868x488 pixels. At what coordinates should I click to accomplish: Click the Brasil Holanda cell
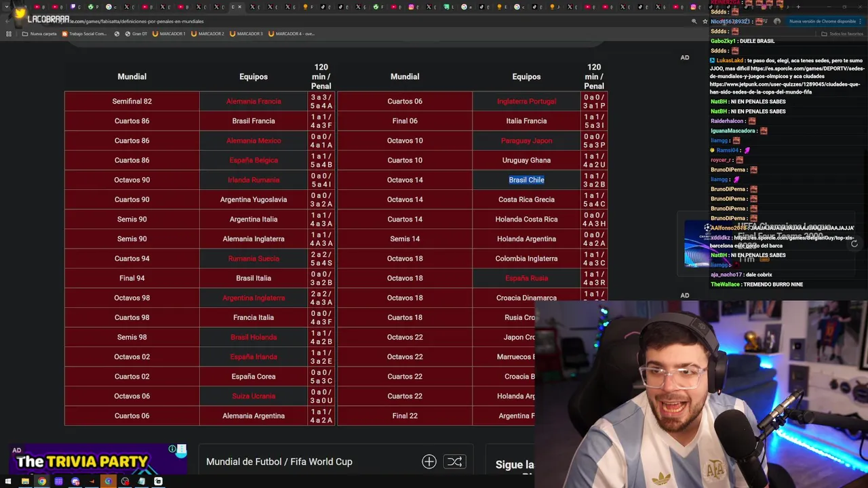click(254, 337)
